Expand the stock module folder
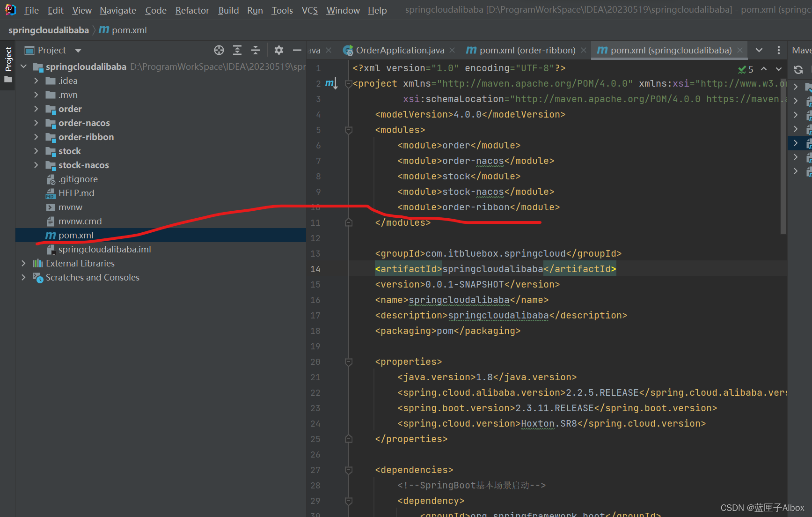The image size is (812, 517). [x=36, y=151]
